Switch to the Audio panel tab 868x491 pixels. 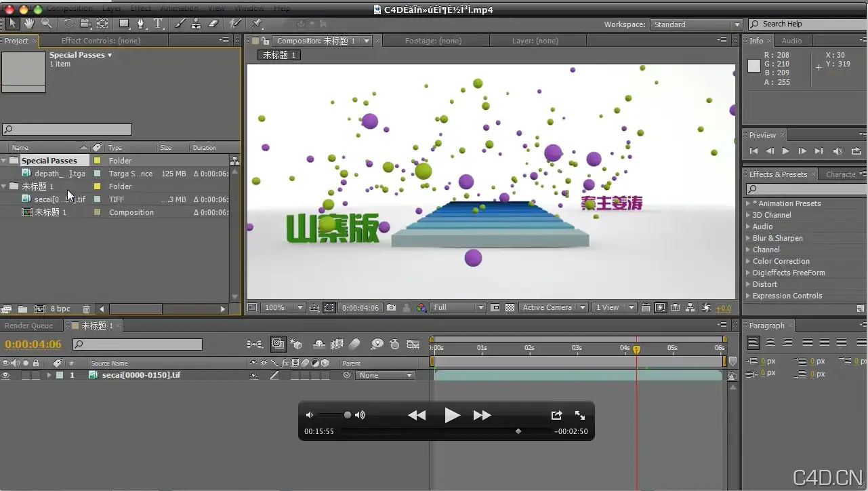791,41
